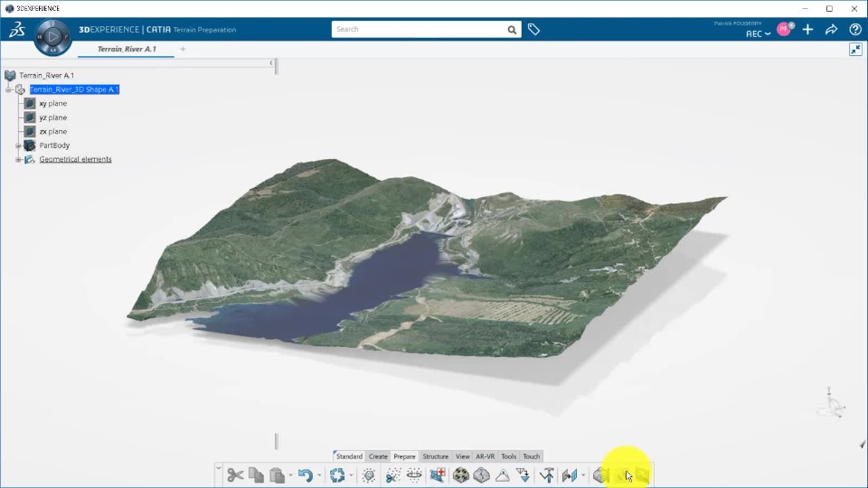Viewport: 868px width, 488px height.
Task: Open the Help question mark icon
Action: 855,29
